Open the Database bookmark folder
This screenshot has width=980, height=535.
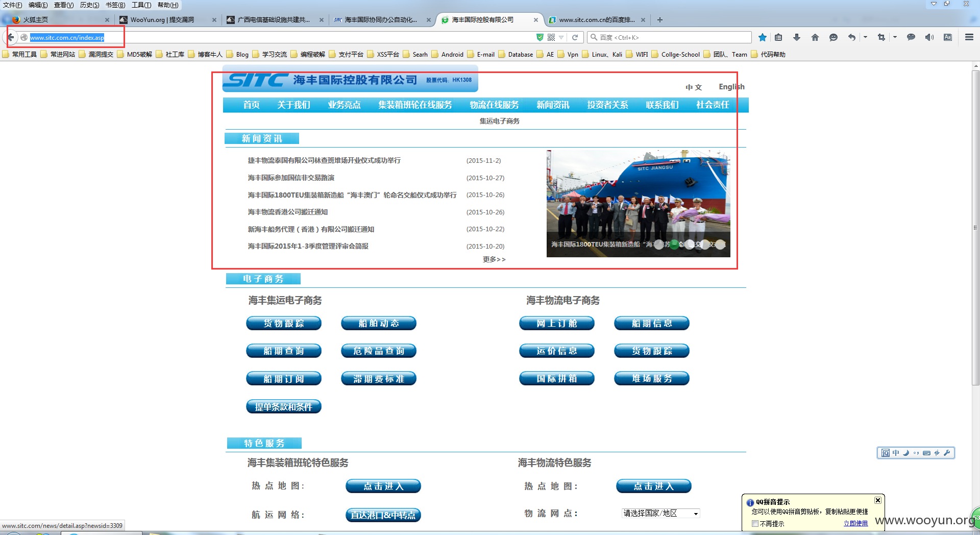pos(516,54)
